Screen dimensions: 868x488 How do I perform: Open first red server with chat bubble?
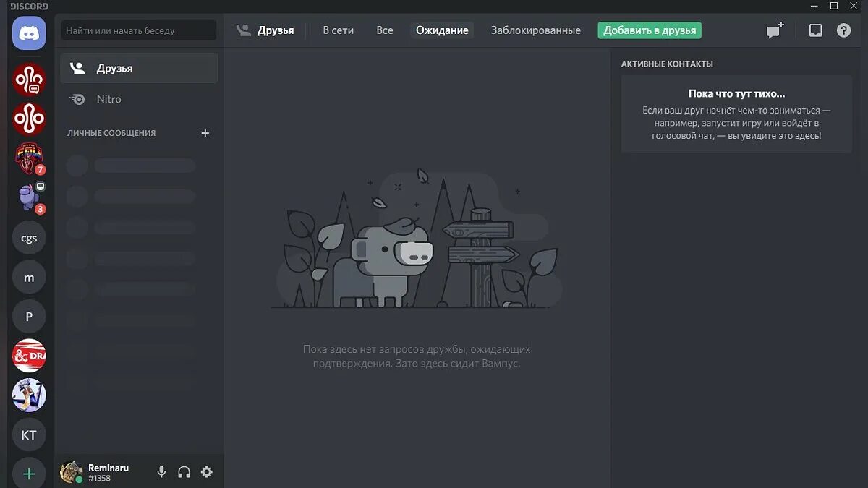point(29,80)
